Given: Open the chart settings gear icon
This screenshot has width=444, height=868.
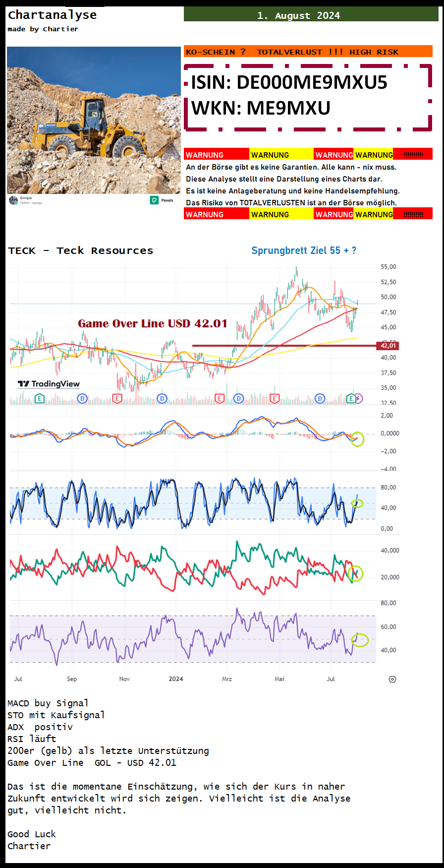Looking at the screenshot, I should [x=392, y=679].
